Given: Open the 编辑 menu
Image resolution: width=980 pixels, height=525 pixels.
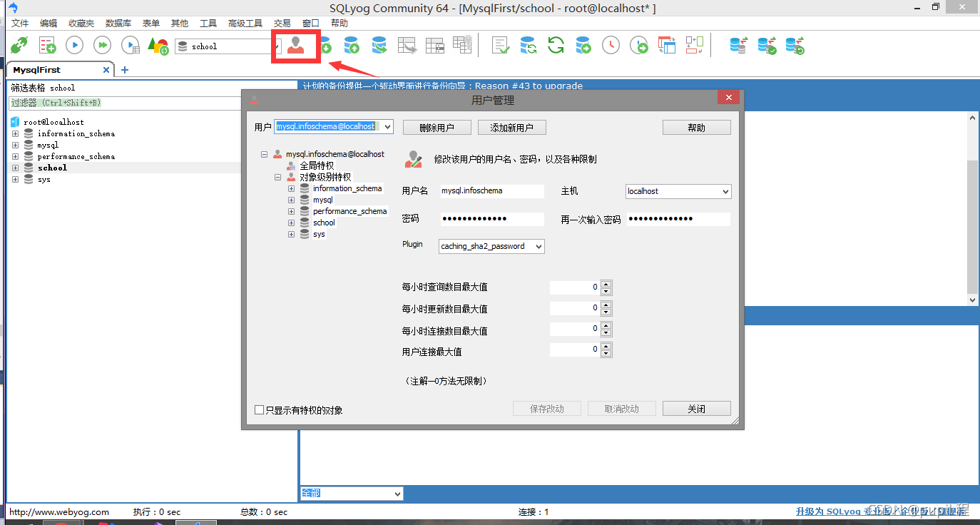Looking at the screenshot, I should coord(49,24).
